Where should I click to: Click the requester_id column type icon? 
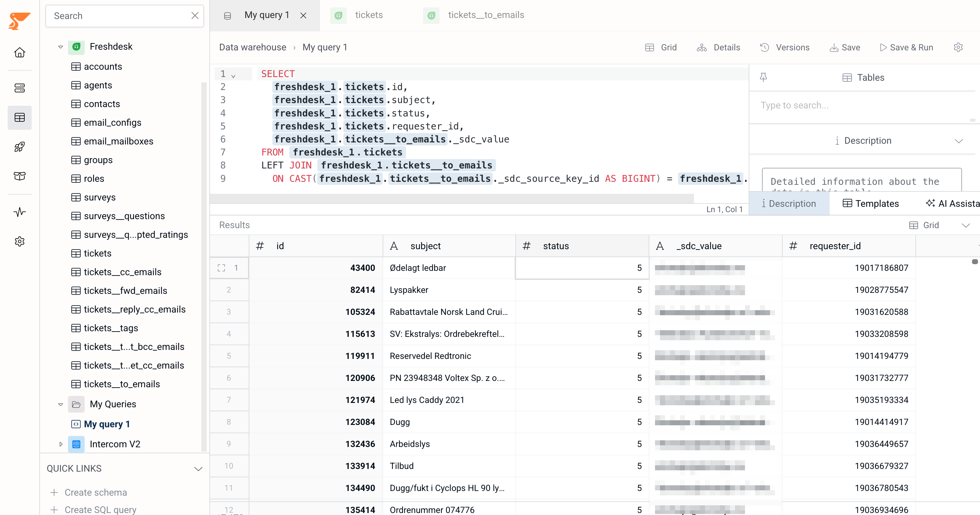(x=793, y=246)
